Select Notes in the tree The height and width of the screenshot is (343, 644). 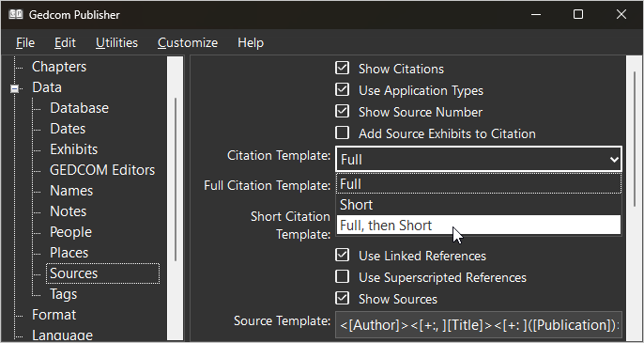[69, 211]
